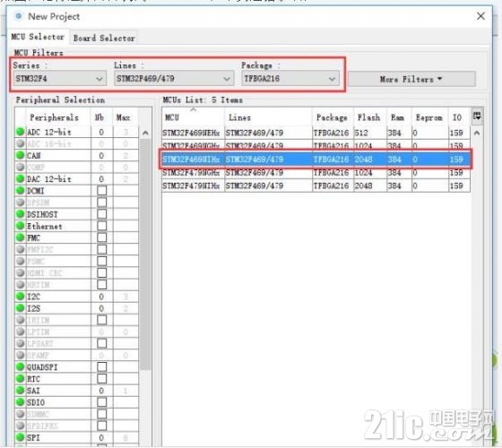Click the Package column header
The image size is (502, 448).
click(333, 117)
